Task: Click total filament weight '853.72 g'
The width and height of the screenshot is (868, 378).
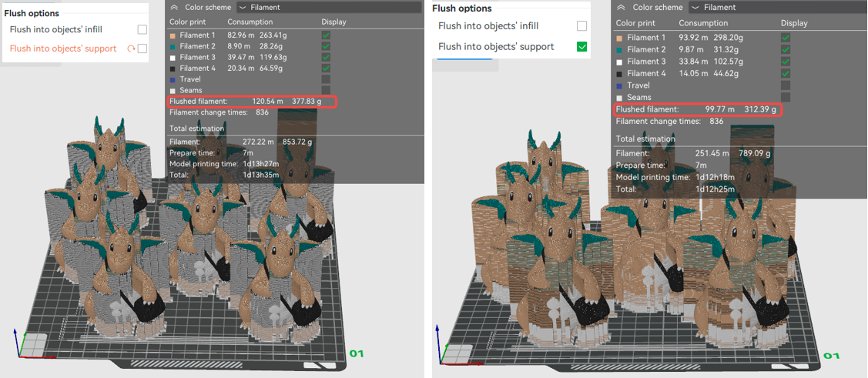Action: tap(297, 142)
